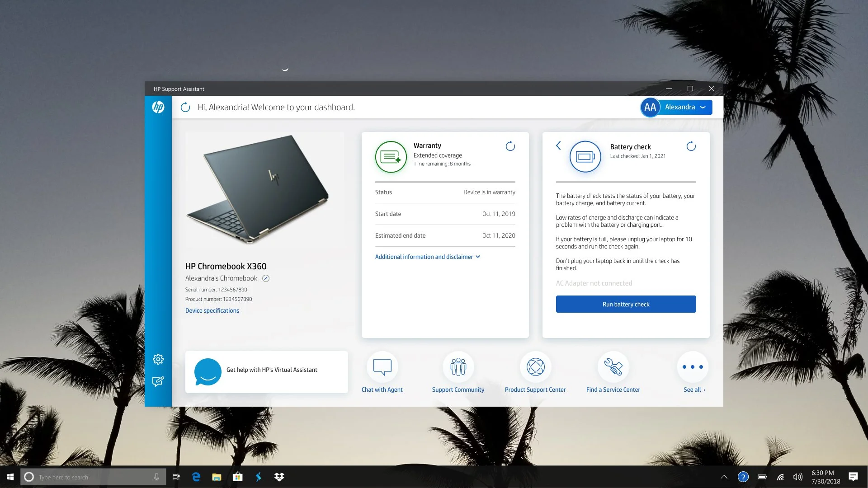Image resolution: width=868 pixels, height=488 pixels.
Task: Expand the Alexandra account dropdown
Action: tap(685, 108)
